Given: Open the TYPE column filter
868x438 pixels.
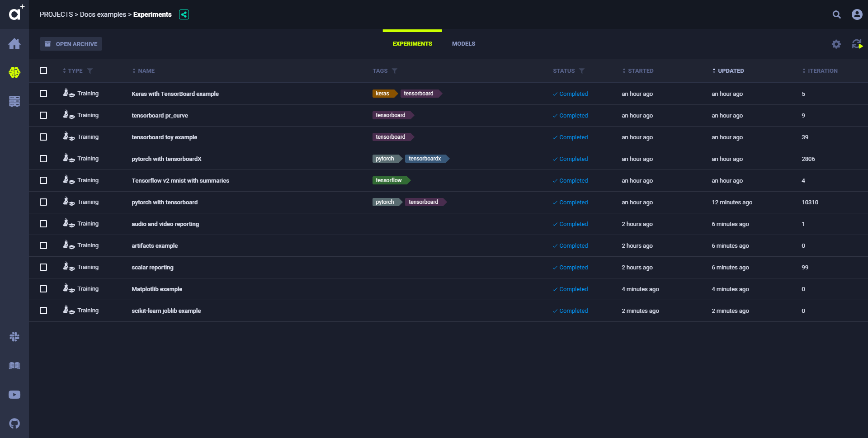Looking at the screenshot, I should coord(90,71).
